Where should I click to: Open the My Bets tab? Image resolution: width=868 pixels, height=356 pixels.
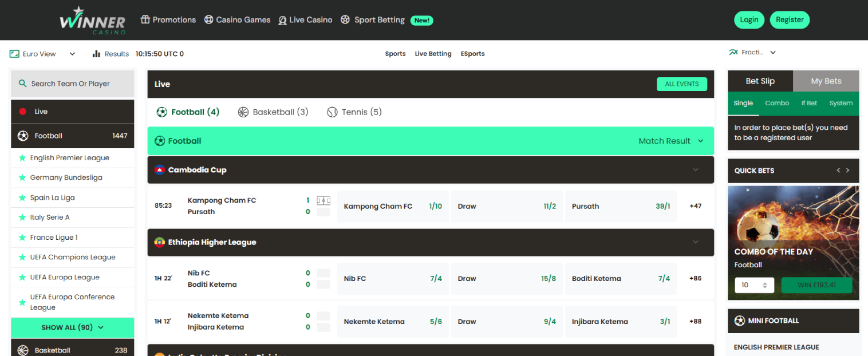coord(826,81)
